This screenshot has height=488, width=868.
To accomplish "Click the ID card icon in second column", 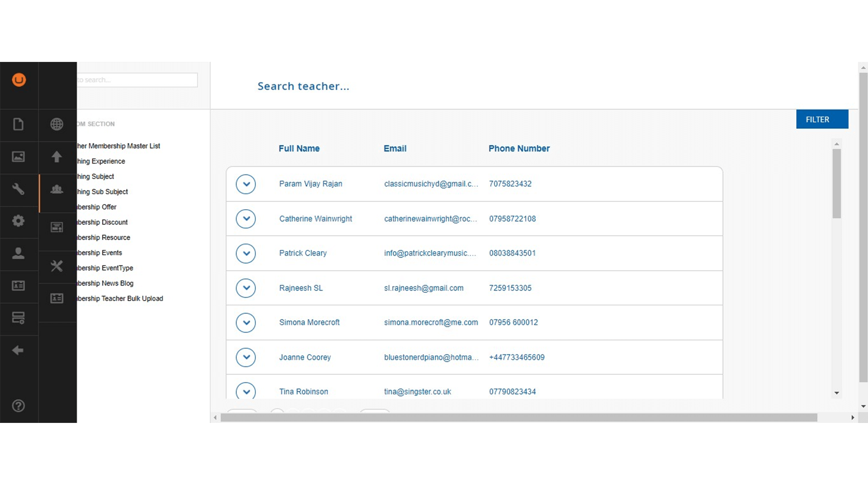I will click(x=57, y=298).
